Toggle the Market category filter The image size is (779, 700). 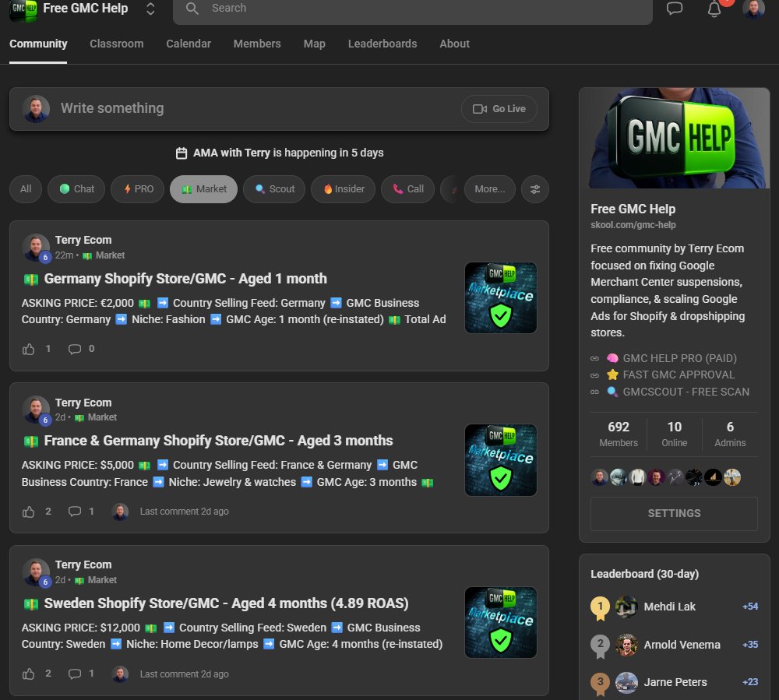203,189
